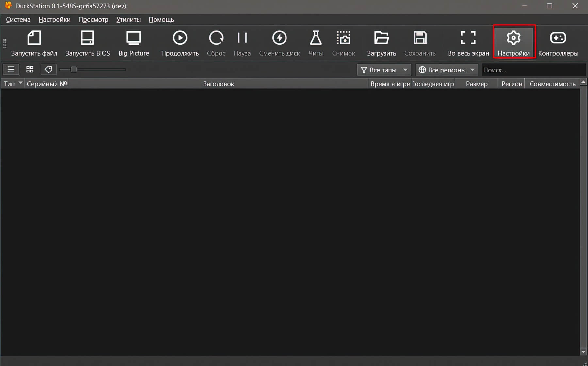Click the Поиск search field
This screenshot has height=366, width=588.
(x=534, y=70)
